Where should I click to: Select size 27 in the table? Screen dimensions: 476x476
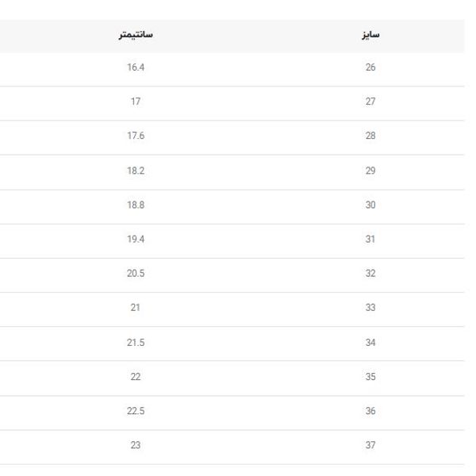coord(370,102)
